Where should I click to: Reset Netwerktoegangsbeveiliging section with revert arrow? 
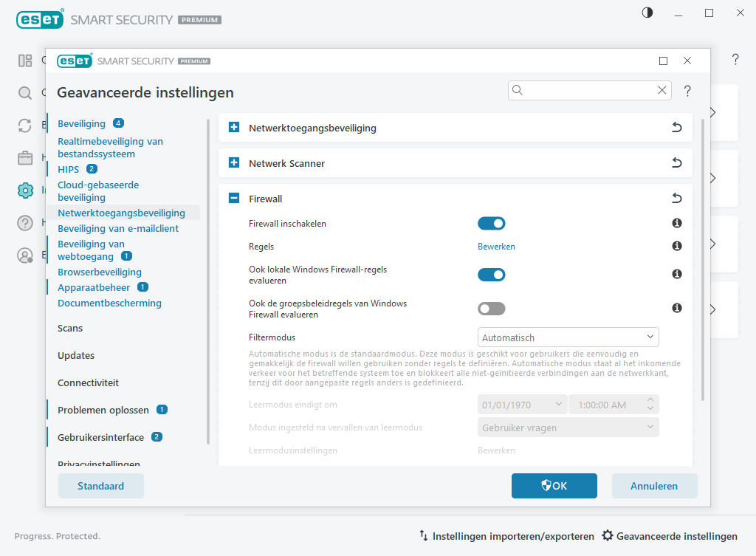tap(676, 128)
